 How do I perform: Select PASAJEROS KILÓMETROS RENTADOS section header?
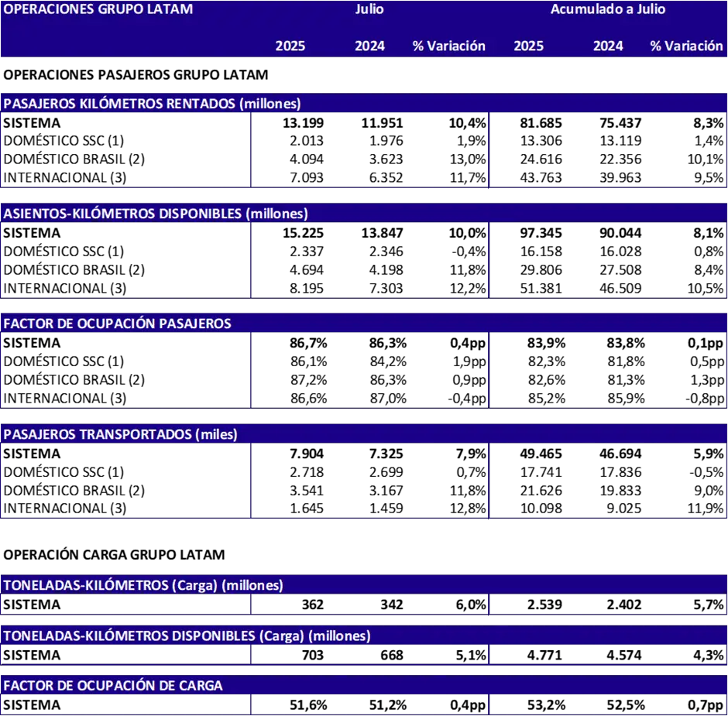[x=153, y=104]
